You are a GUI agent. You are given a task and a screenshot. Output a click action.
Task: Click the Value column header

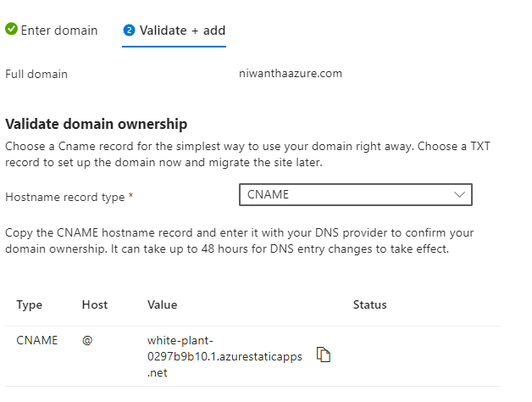pos(162,304)
